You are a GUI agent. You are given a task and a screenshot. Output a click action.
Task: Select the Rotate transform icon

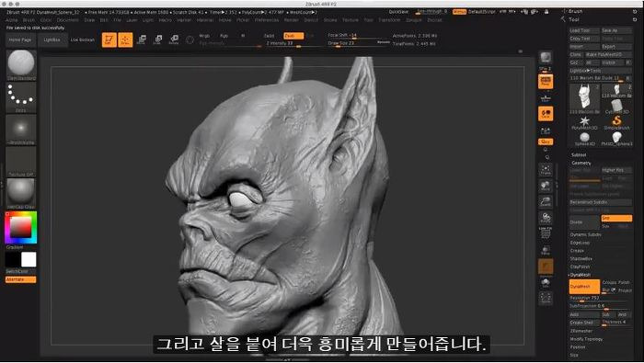174,40
